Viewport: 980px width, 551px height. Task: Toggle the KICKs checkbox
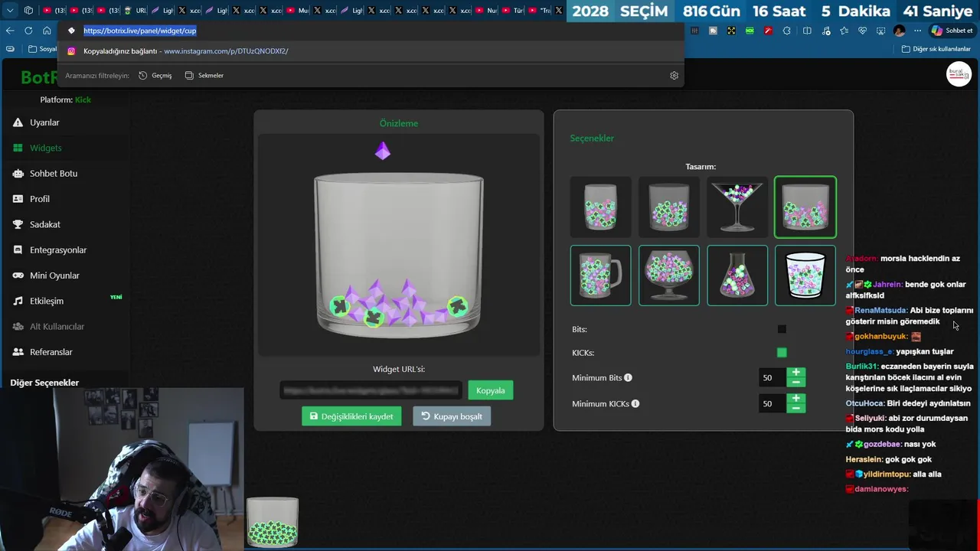(782, 353)
